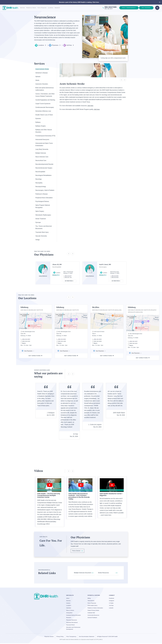Click previous arrow beside Our Locations heading
This screenshot has height=644, width=162.
[69, 297]
